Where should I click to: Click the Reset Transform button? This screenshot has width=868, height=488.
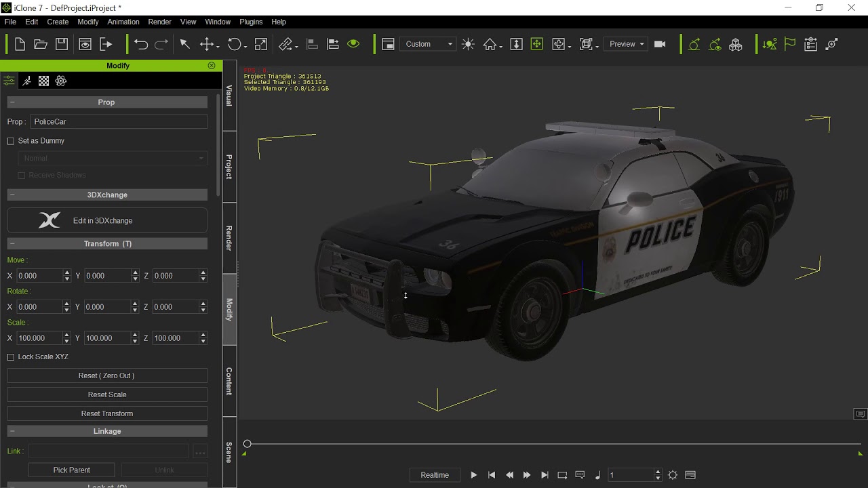pyautogui.click(x=107, y=414)
